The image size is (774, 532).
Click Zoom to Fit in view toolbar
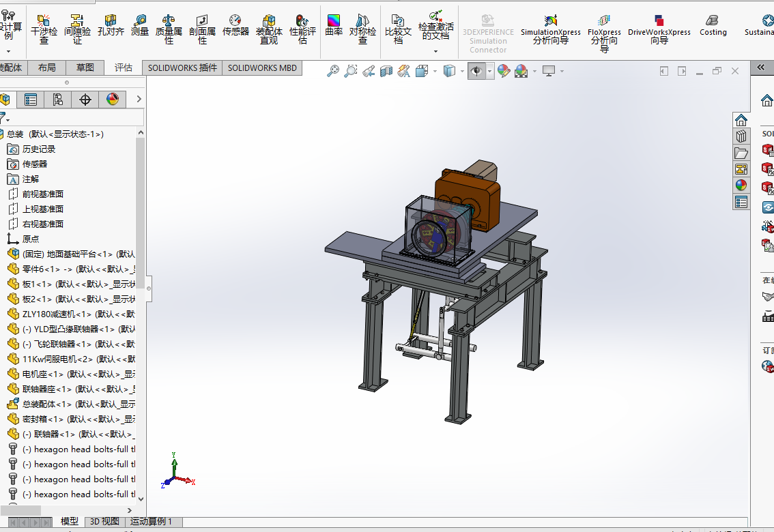[333, 72]
